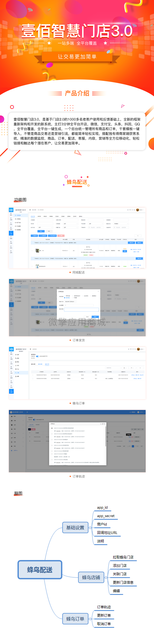Screen dimensions: 154x644
Task: Select the active 订单 sidebar icon in 同城配送 screenshot
Action: (x=11, y=233)
